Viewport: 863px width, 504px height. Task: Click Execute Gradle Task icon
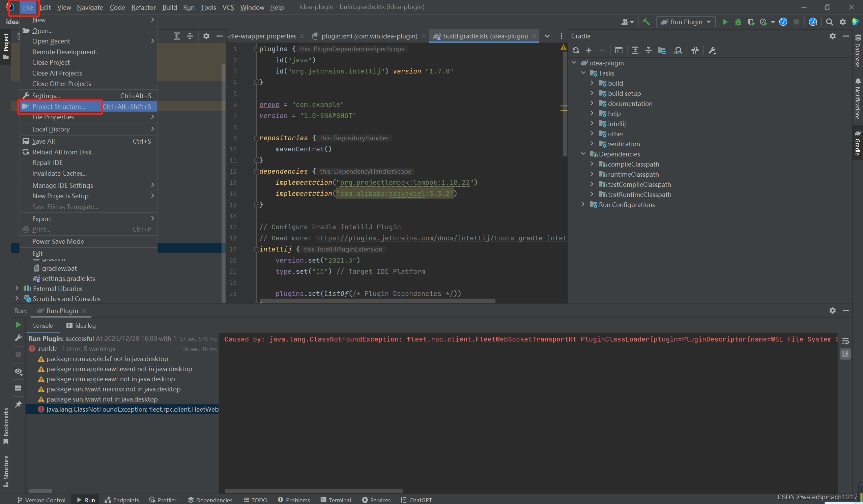(x=619, y=50)
